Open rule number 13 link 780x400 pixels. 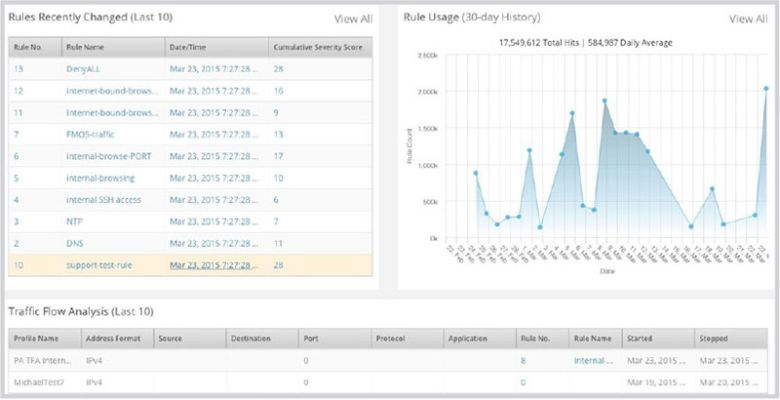18,69
